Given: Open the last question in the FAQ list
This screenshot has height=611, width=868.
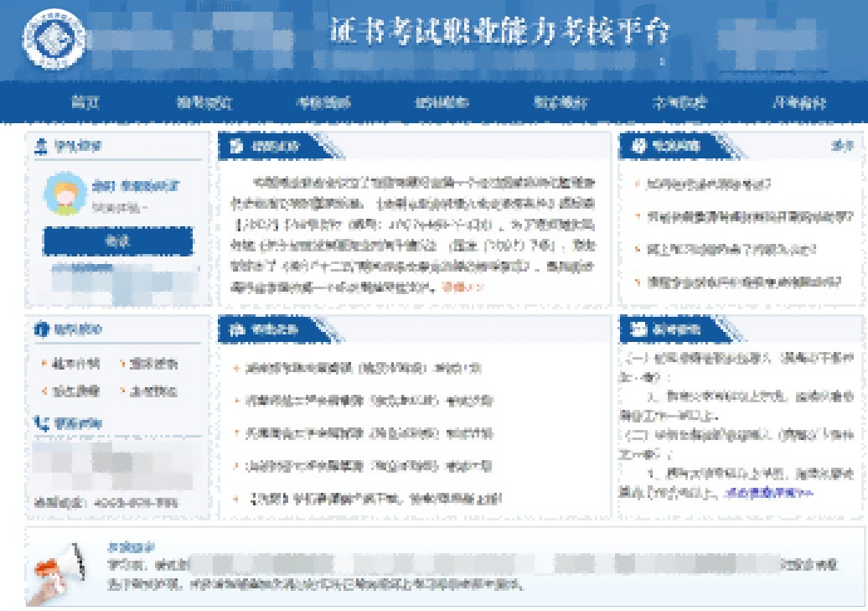Looking at the screenshot, I should 742,282.
